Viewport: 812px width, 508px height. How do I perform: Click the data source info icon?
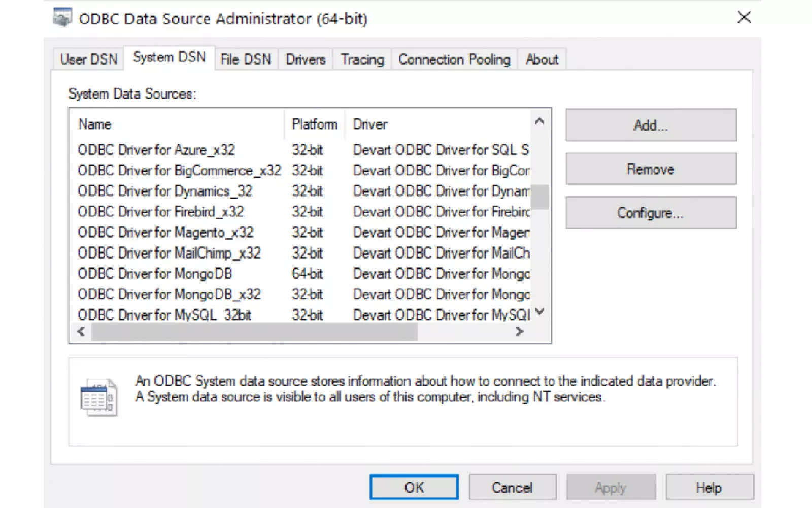coord(98,398)
